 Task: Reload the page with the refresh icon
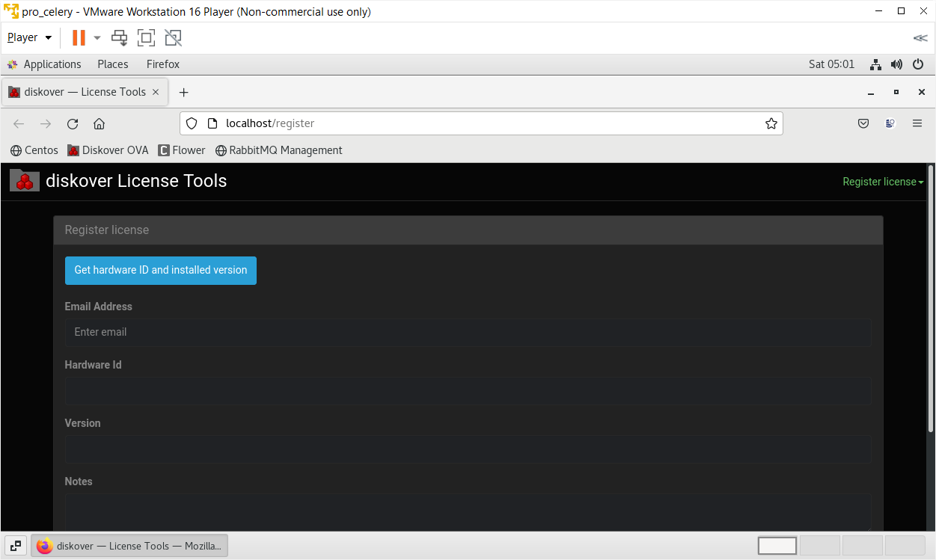pyautogui.click(x=73, y=124)
